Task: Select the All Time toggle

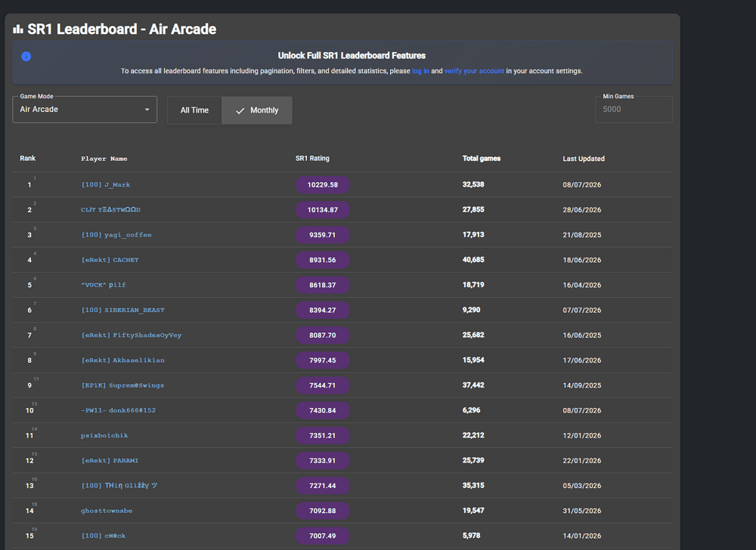Action: pos(194,110)
